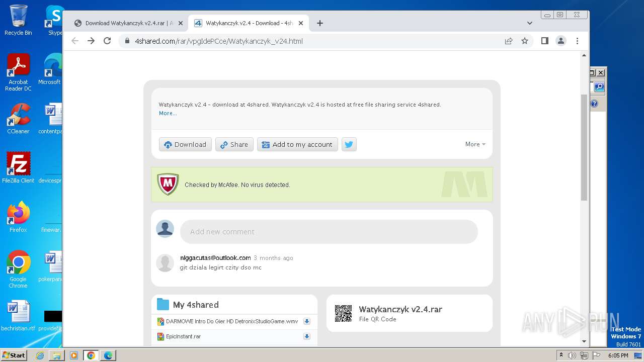Open Media Player taskbar icon
644x362 pixels.
(73, 355)
